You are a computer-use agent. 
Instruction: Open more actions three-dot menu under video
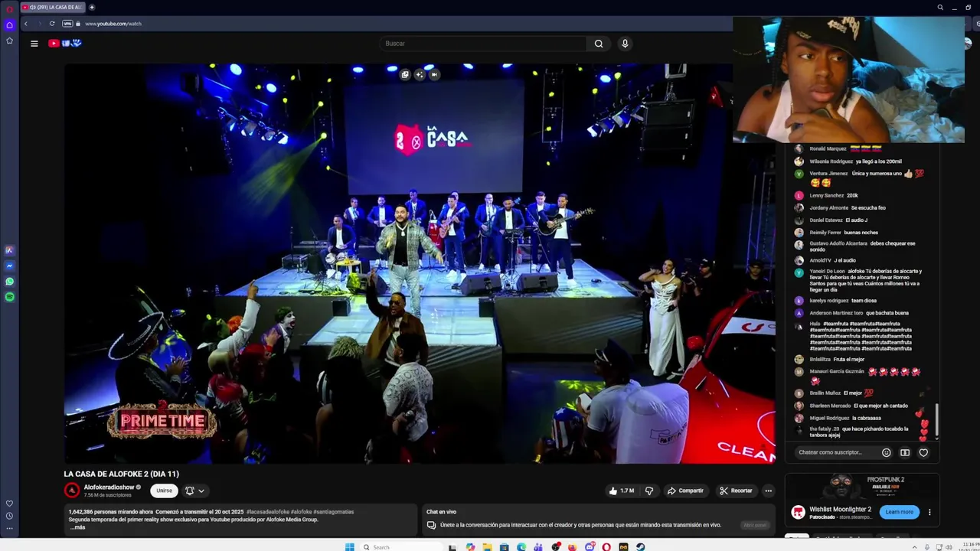click(x=768, y=491)
